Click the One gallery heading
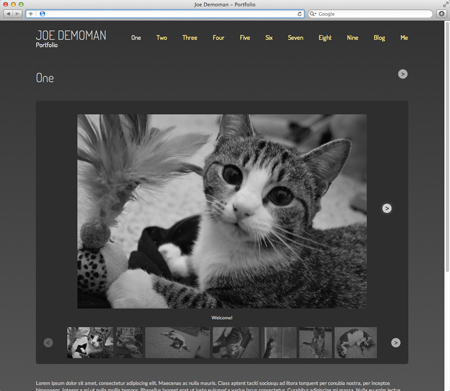 (45, 78)
